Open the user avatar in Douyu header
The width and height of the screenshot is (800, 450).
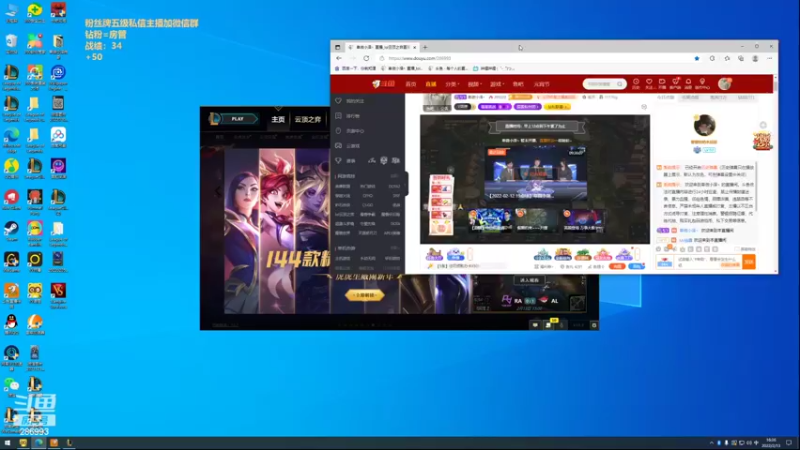point(724,84)
